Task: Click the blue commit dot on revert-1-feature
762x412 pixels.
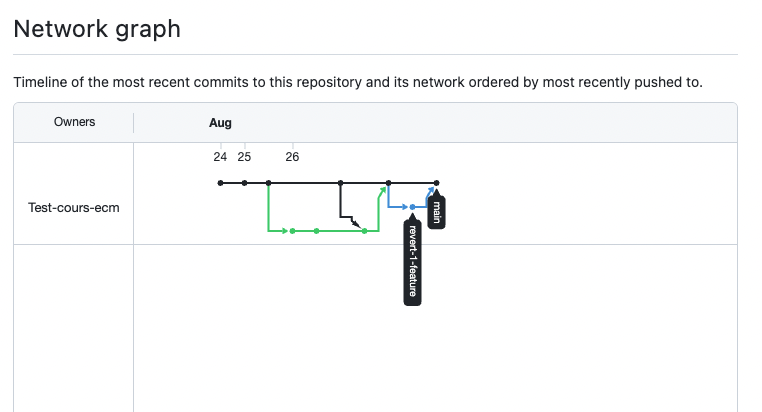Action: point(413,207)
